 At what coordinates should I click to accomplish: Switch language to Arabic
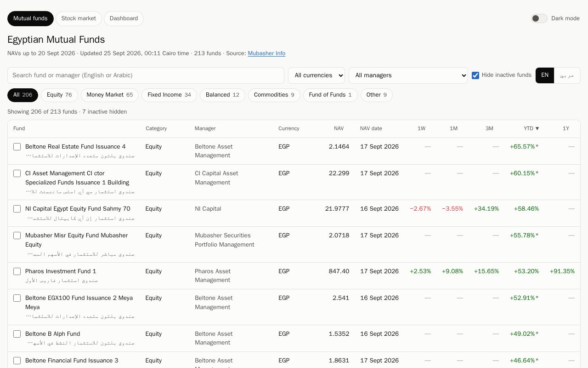click(x=567, y=75)
